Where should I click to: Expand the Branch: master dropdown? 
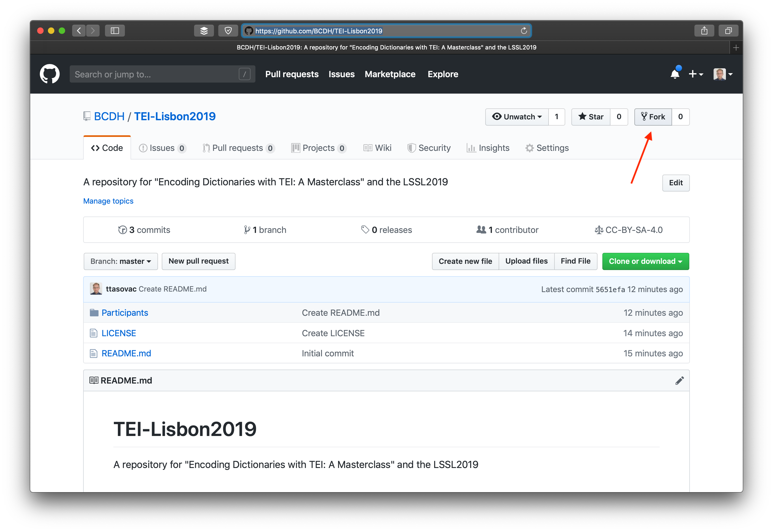pyautogui.click(x=121, y=261)
